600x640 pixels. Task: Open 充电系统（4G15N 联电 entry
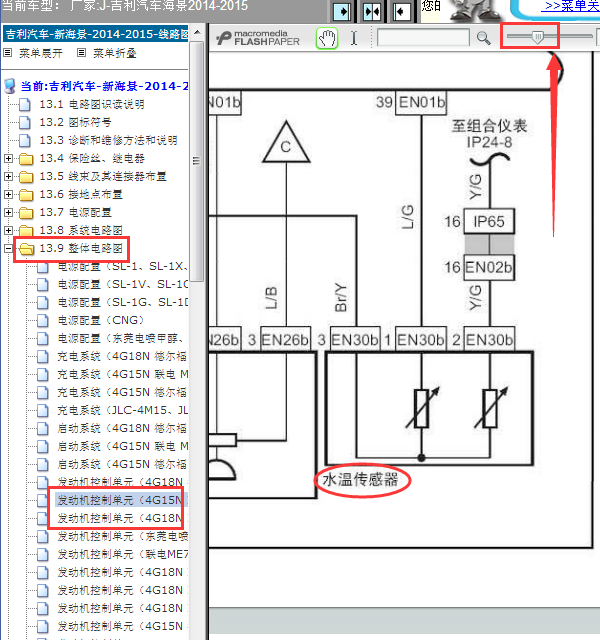(x=122, y=374)
